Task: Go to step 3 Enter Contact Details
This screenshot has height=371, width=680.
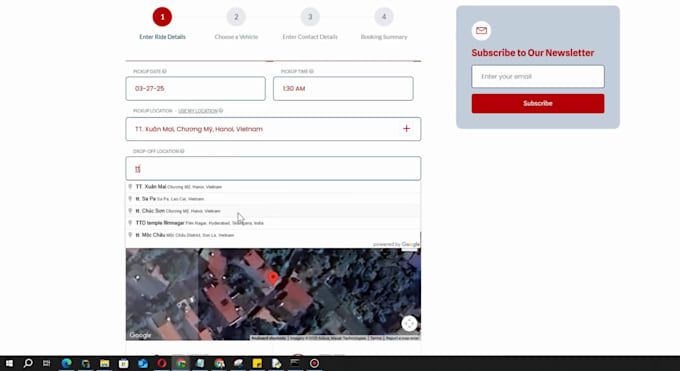Action: pos(310,17)
